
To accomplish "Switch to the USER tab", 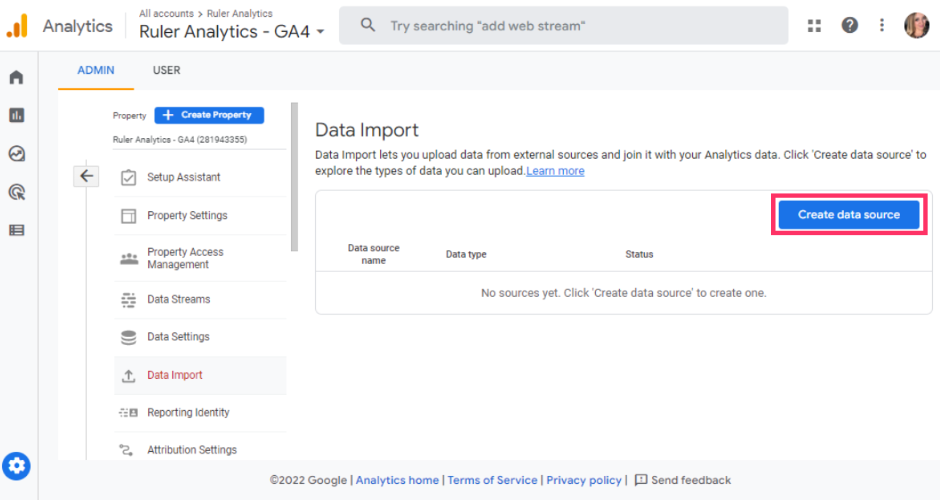I will [x=166, y=70].
